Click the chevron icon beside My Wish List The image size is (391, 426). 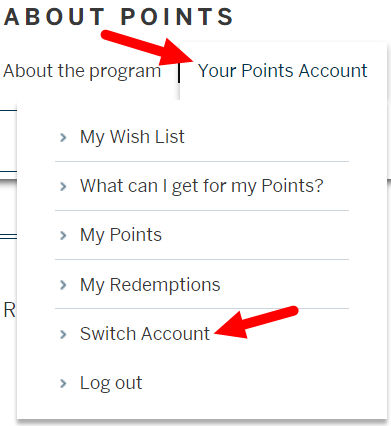(x=63, y=137)
